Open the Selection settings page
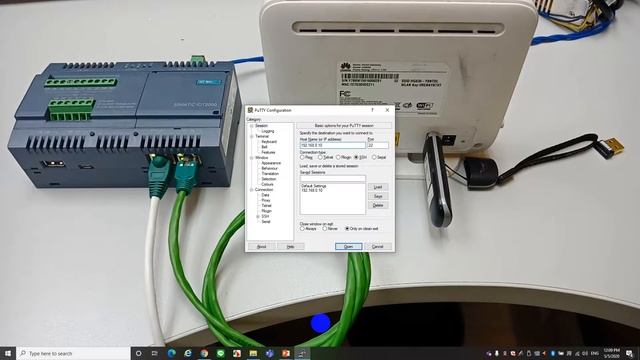Image resolution: width=640 pixels, height=360 pixels. click(269, 179)
